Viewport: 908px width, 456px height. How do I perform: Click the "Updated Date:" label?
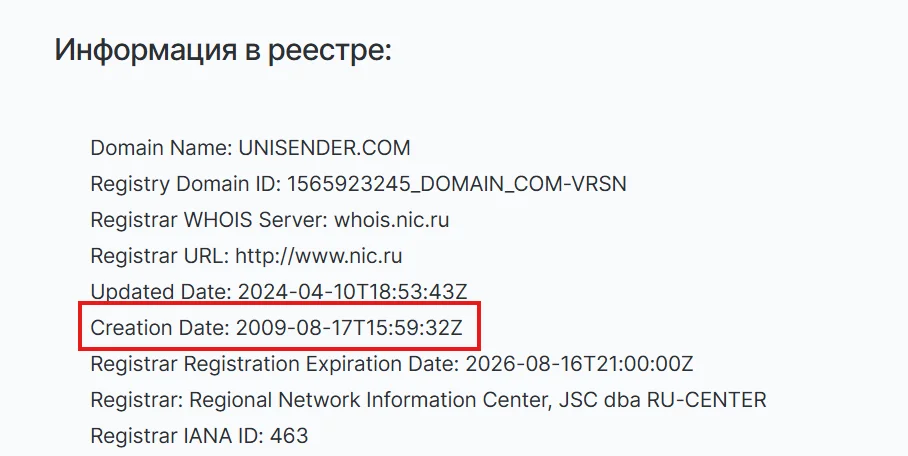click(160, 292)
